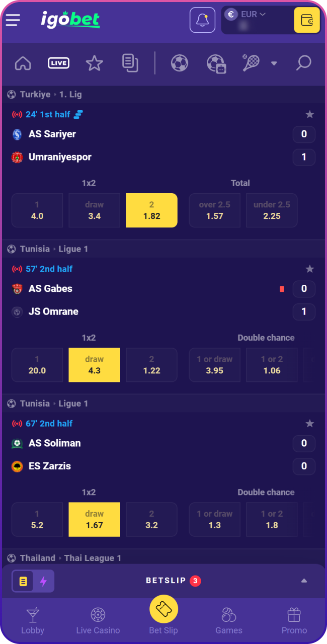Open the igobet logo
This screenshot has height=644, width=327.
tap(70, 20)
